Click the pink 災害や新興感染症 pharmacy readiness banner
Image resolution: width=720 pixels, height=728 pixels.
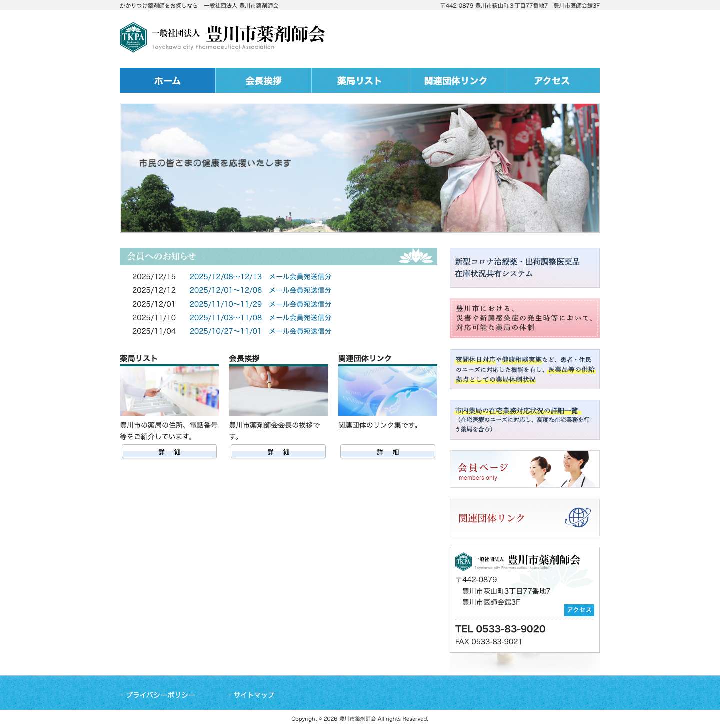[x=524, y=318]
